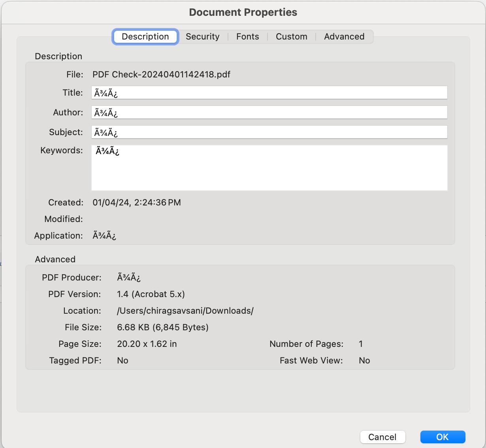The image size is (486, 448).
Task: Click the PDF Version value 1.4
Action: [151, 294]
